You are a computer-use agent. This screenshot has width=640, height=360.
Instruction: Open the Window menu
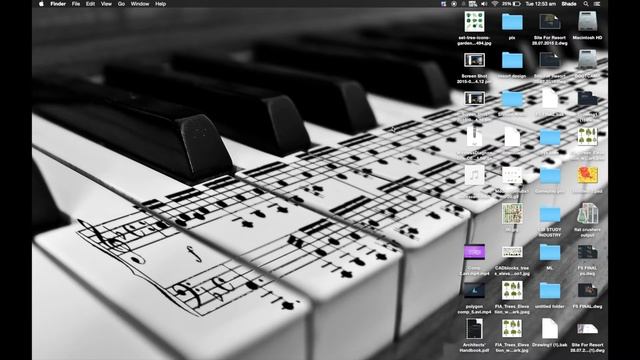coord(140,4)
